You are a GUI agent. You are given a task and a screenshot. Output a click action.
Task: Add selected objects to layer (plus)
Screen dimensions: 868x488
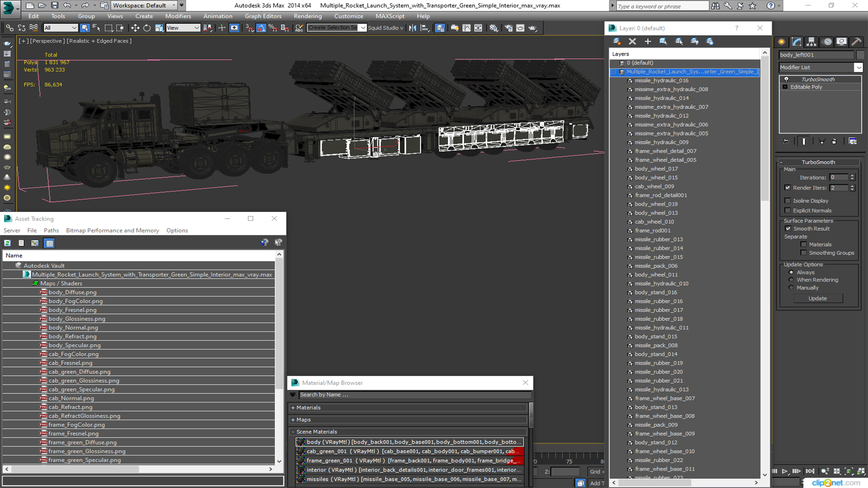click(648, 42)
